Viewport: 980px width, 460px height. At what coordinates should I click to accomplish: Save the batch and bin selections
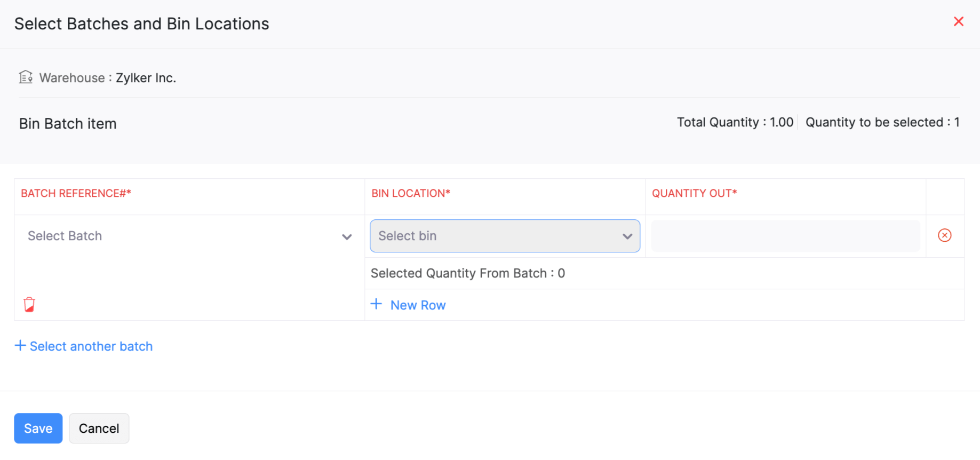point(38,428)
